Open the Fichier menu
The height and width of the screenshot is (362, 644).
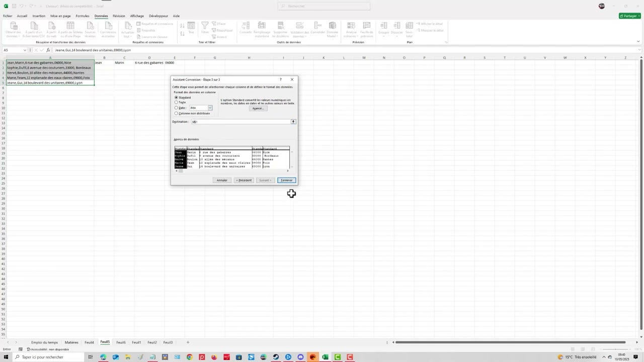pos(8,16)
